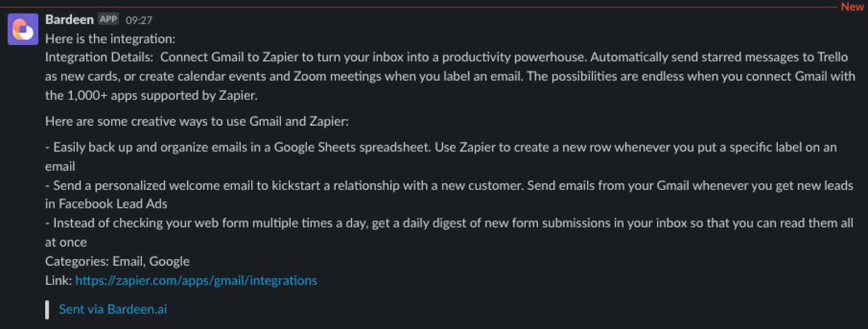The image size is (868, 329).
Task: Open the 09:27 message timestamp
Action: click(139, 20)
